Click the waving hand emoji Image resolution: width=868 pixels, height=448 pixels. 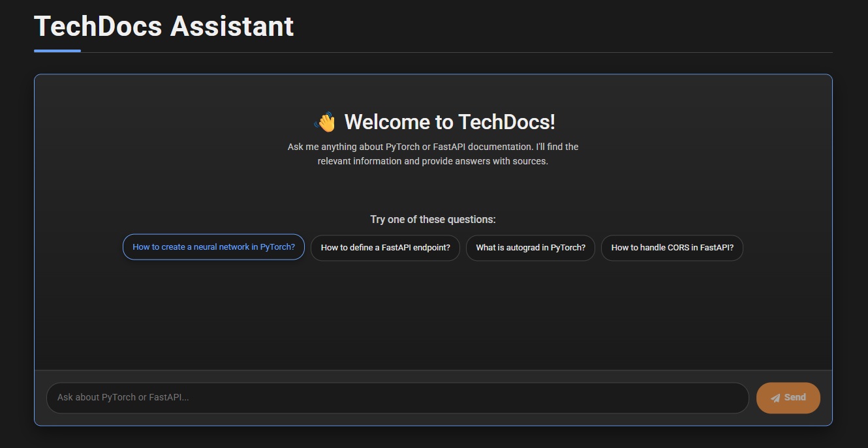tap(324, 122)
